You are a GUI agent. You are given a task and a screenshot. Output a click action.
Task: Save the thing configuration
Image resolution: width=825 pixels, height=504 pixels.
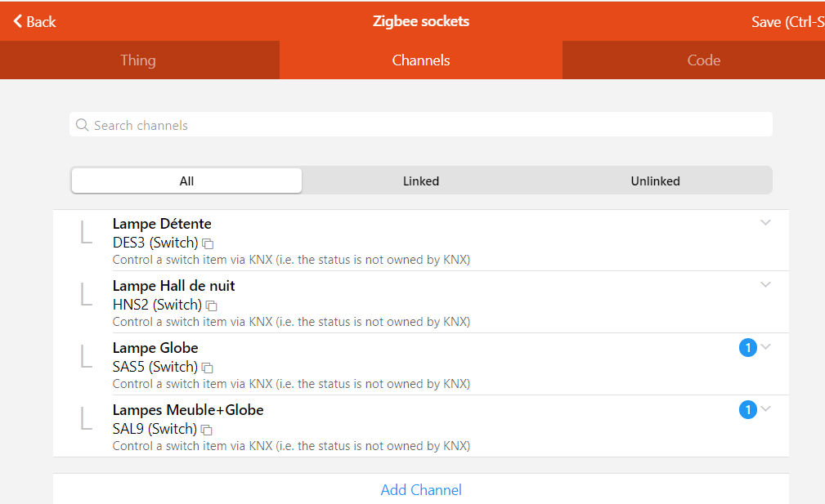[787, 22]
